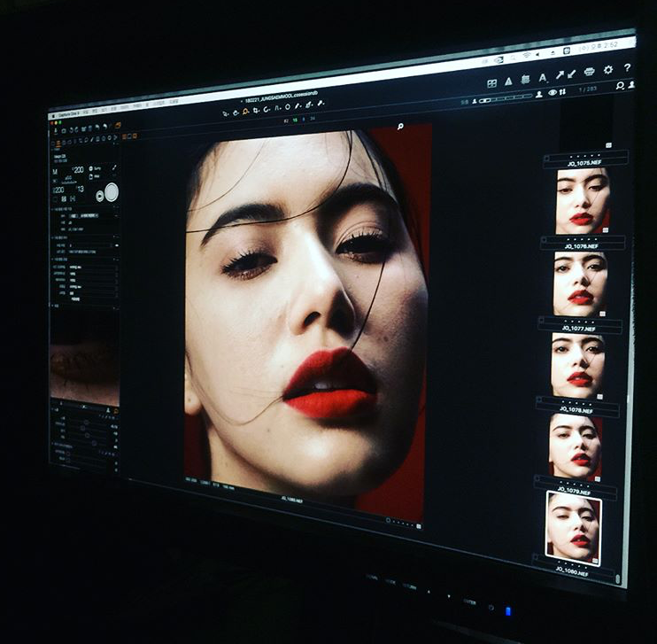Image resolution: width=657 pixels, height=644 pixels.
Task: Toggle the exposure warning triangle icon
Action: pyautogui.click(x=508, y=81)
